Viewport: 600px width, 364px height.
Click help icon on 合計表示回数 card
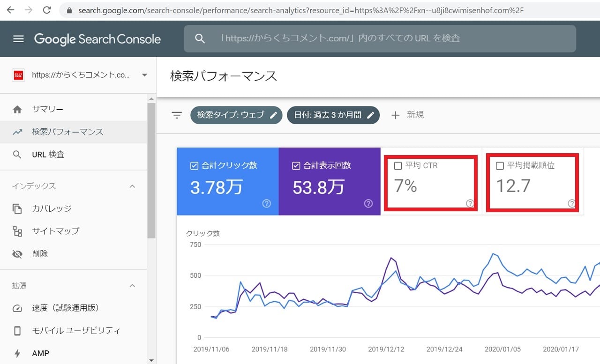pos(368,203)
